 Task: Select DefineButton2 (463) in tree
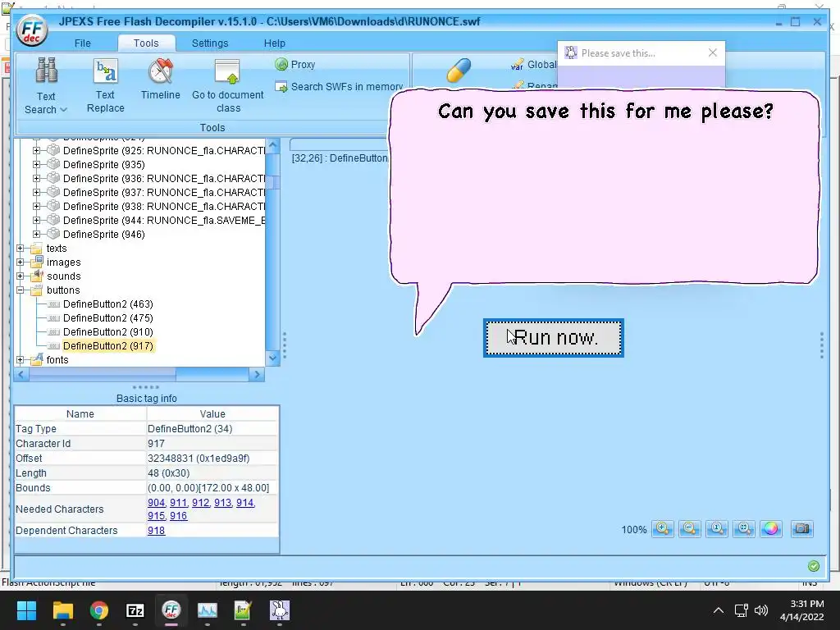pos(107,304)
